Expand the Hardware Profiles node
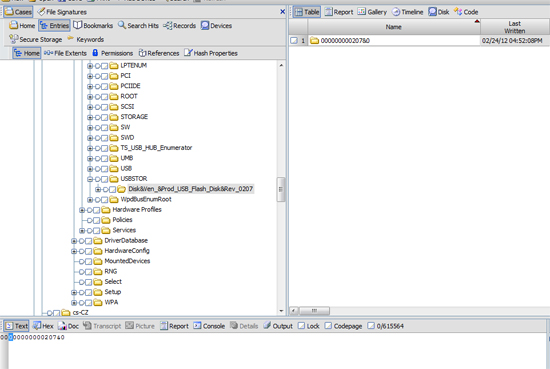Viewport: 550px width, 369px height. coord(82,210)
